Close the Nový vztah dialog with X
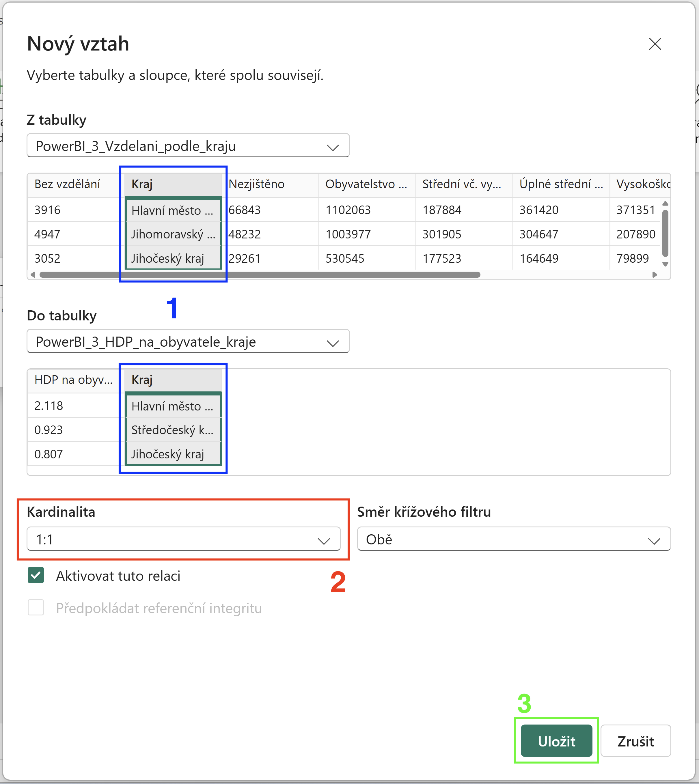This screenshot has height=784, width=699. (x=655, y=44)
